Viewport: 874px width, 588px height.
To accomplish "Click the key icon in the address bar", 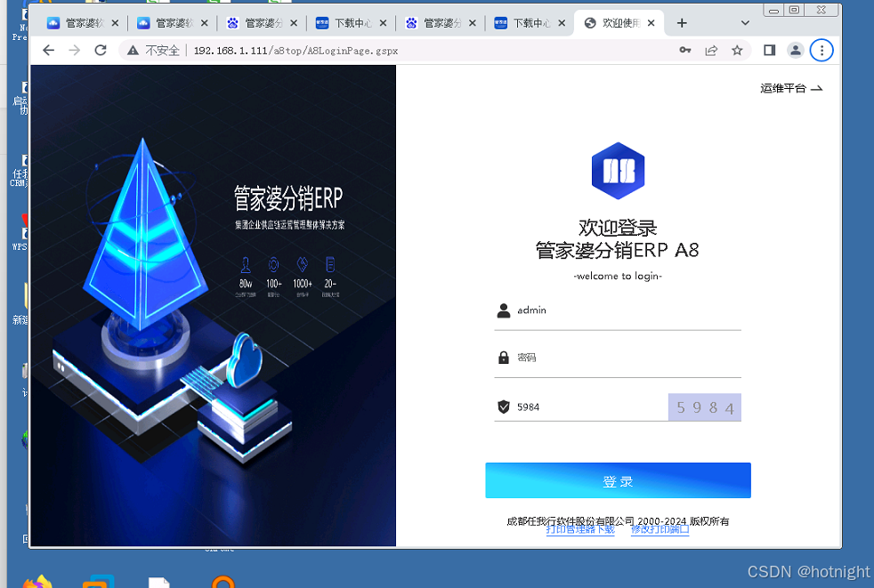I will (684, 51).
